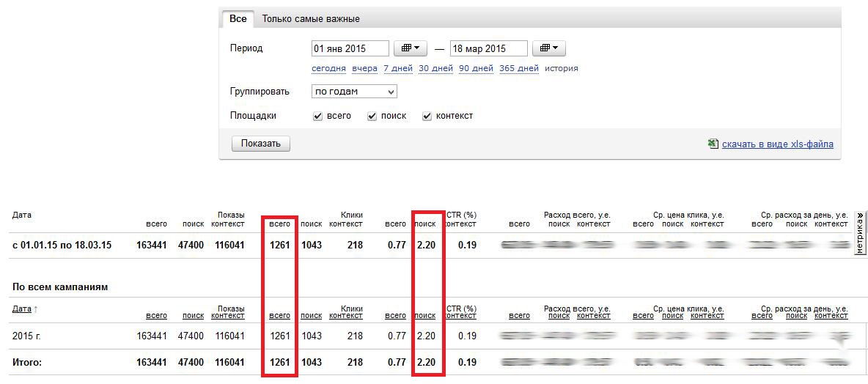The width and height of the screenshot is (868, 384).
Task: Choose the 90 дней period link
Action: [476, 69]
